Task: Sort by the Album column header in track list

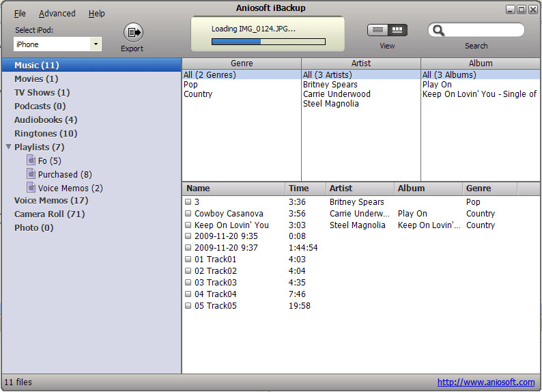Action: tap(428, 188)
